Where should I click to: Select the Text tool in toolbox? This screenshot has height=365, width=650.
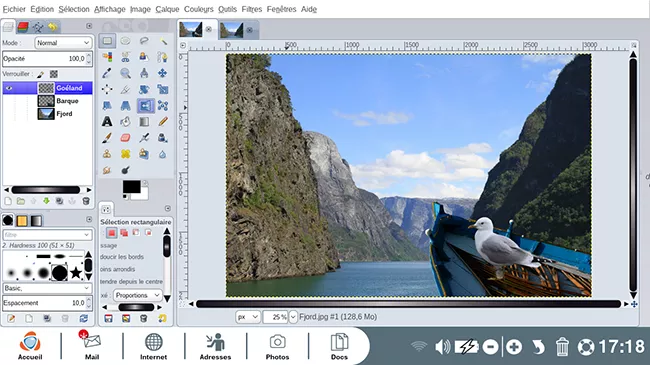click(x=107, y=122)
